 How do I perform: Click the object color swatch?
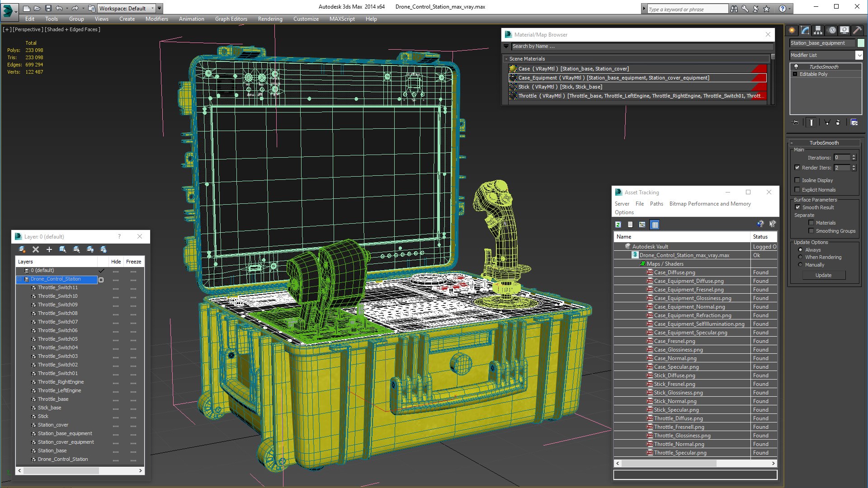coord(861,43)
